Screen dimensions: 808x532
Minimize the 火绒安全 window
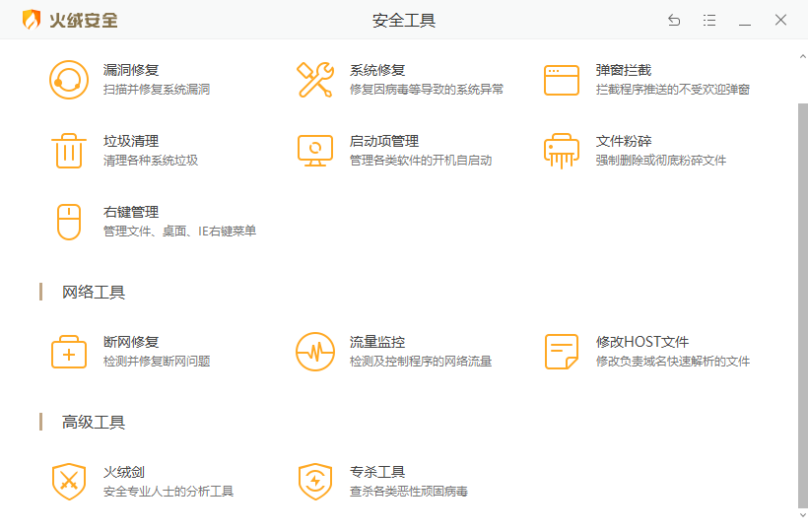(745, 24)
